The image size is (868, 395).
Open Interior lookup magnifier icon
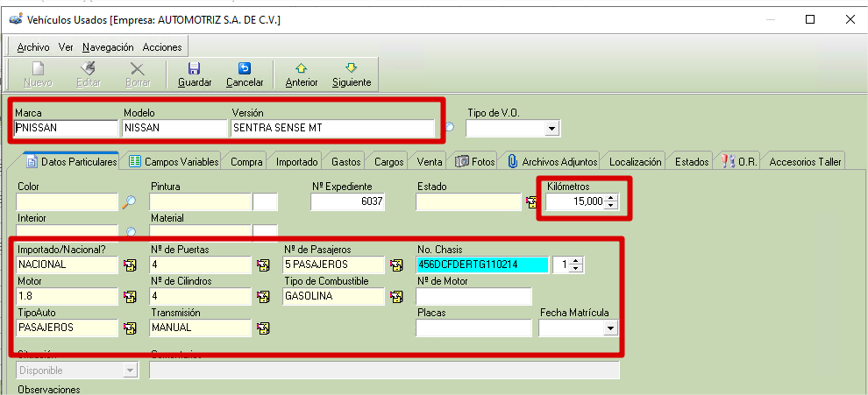[132, 231]
